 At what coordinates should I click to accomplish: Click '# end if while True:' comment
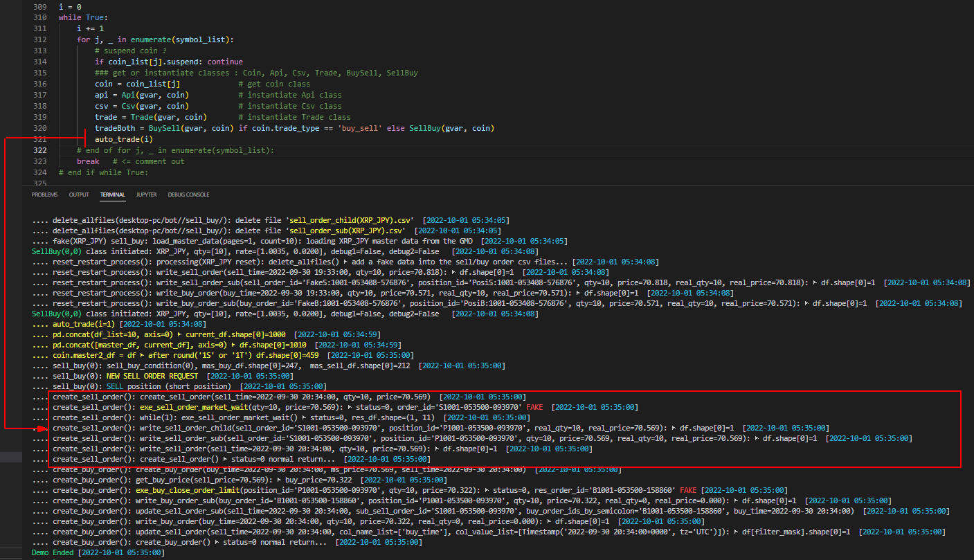click(x=103, y=172)
